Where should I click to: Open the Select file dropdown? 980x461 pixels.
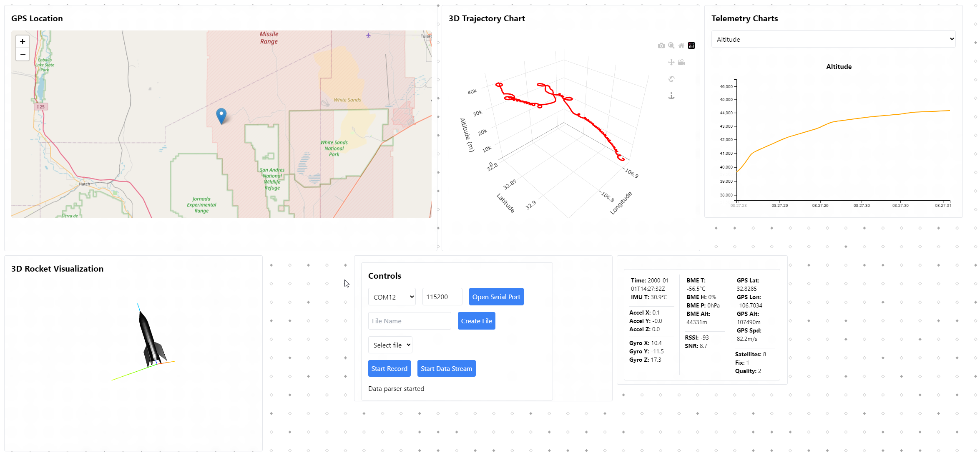[x=390, y=345]
